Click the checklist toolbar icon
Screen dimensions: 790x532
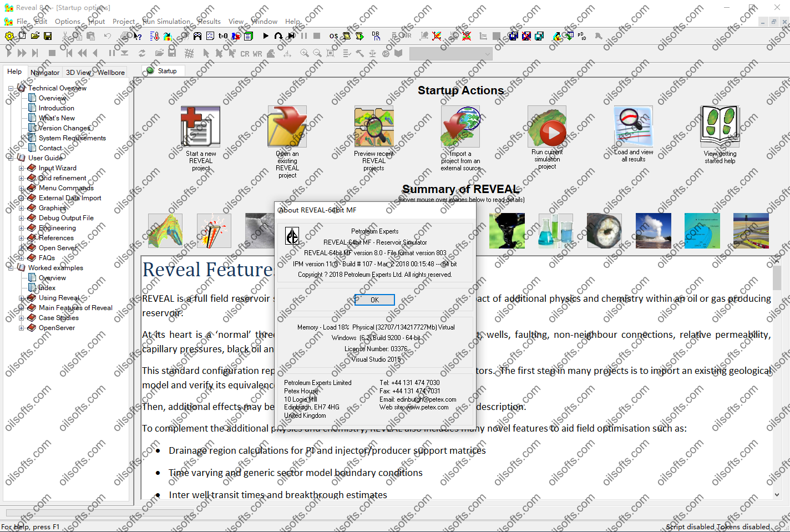tap(210, 36)
